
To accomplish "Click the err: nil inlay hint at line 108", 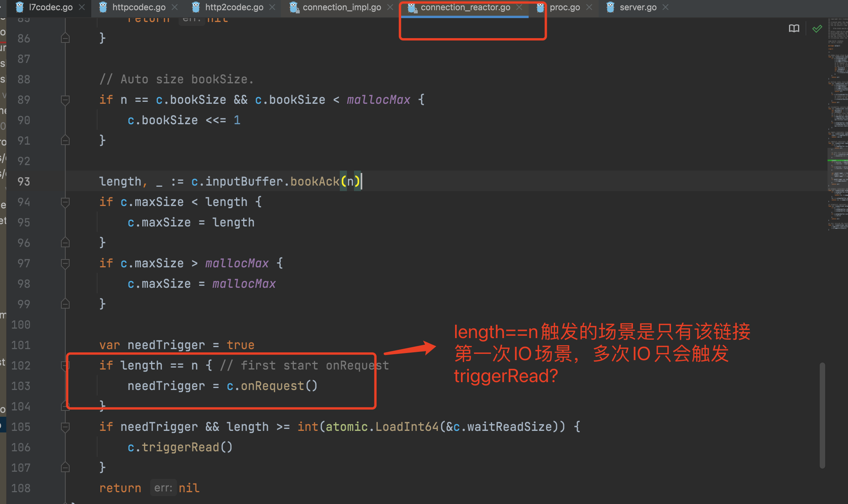I will pos(163,487).
